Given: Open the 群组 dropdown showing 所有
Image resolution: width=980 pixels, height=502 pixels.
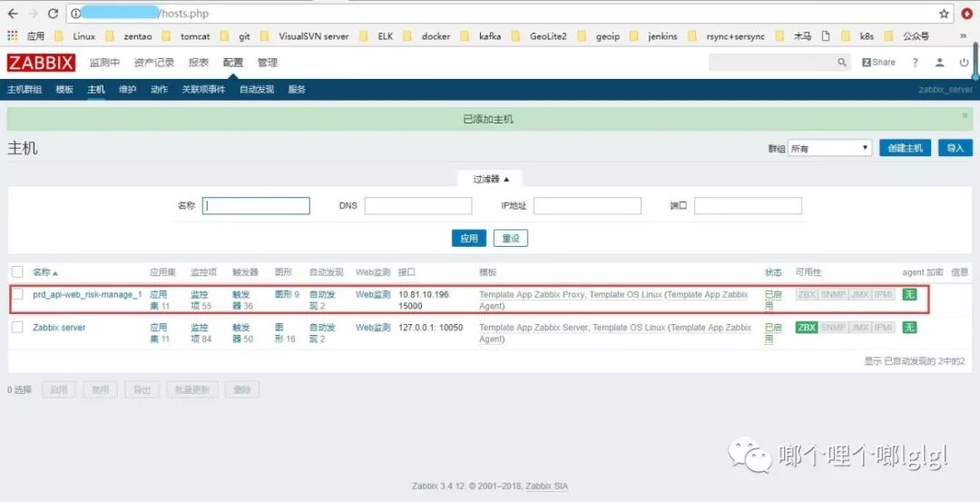Looking at the screenshot, I should pos(830,148).
